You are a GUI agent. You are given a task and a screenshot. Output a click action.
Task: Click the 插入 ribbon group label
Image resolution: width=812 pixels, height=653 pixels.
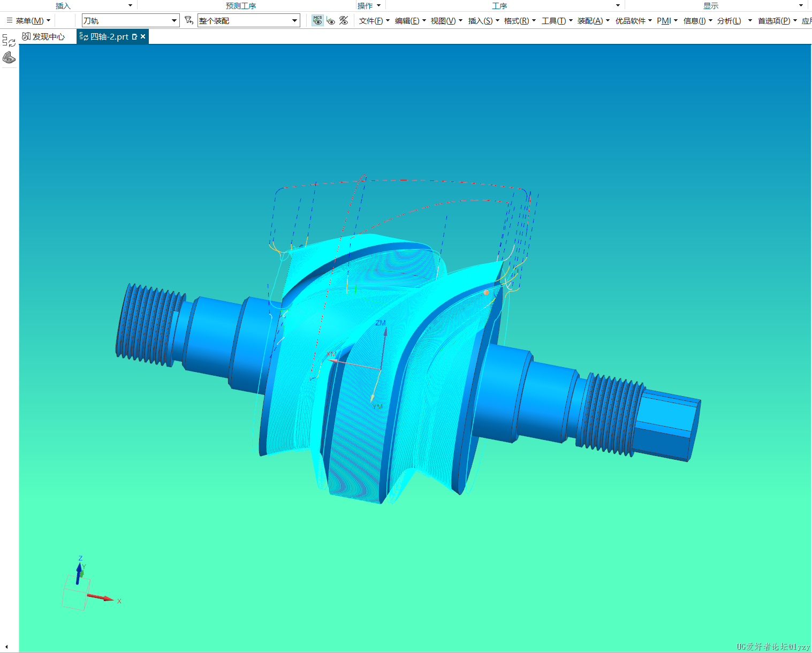coord(63,6)
